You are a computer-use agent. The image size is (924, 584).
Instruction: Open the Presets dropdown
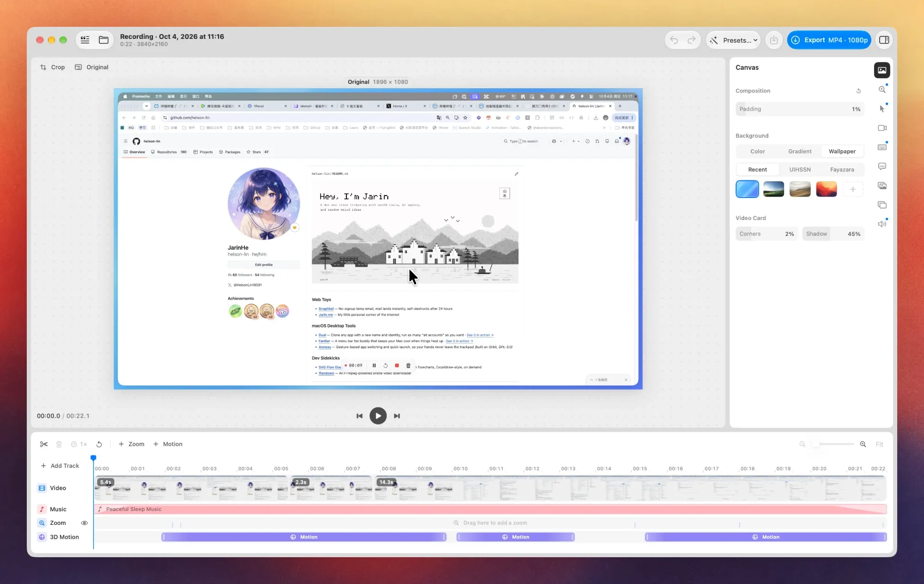point(733,40)
